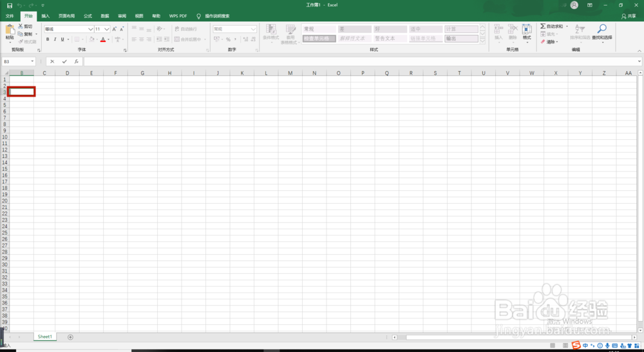
Task: Switch to the 页面布局 ribbon tab
Action: pos(66,16)
